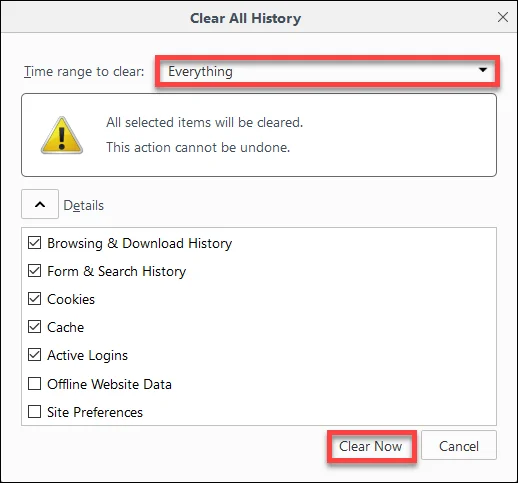Uncheck Browsing & Download History checkbox
Viewport: 518px width, 483px height.
[x=35, y=243]
